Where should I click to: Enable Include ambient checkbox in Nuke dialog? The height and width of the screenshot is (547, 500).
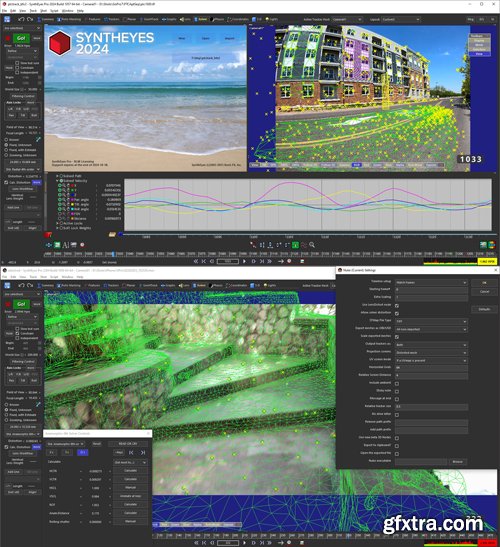point(397,383)
